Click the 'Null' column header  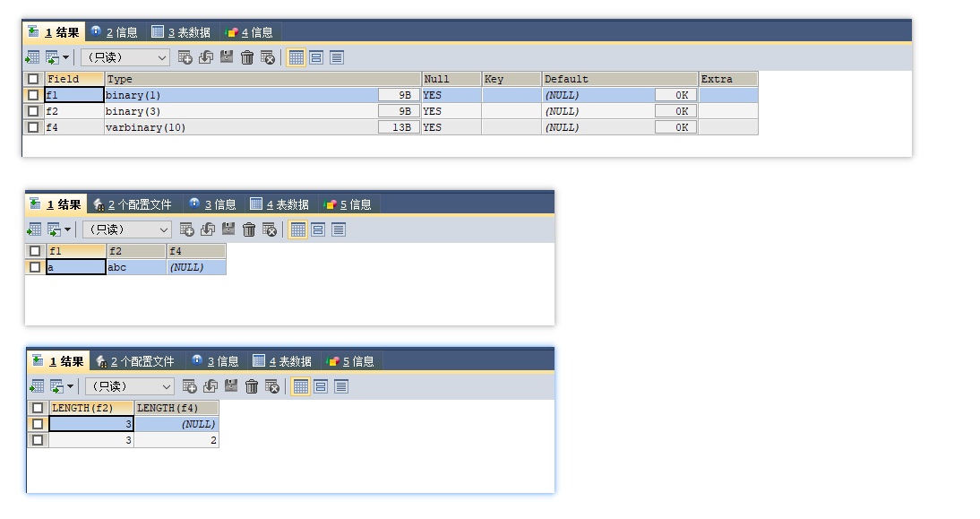click(x=451, y=79)
